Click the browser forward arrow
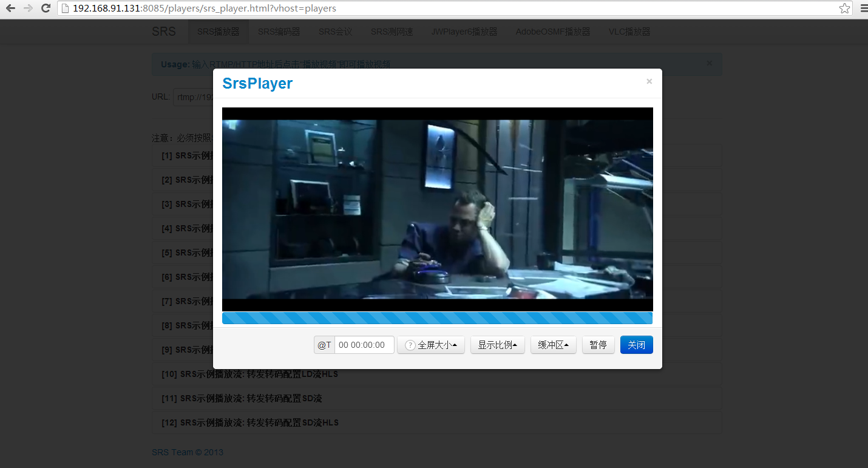The image size is (868, 468). pos(28,8)
